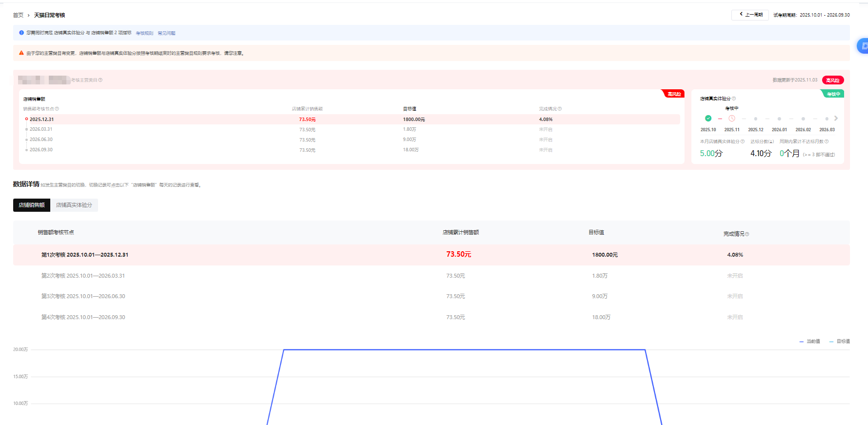Click the clock icon for month 2025.11
The image size is (868, 425).
tap(732, 119)
